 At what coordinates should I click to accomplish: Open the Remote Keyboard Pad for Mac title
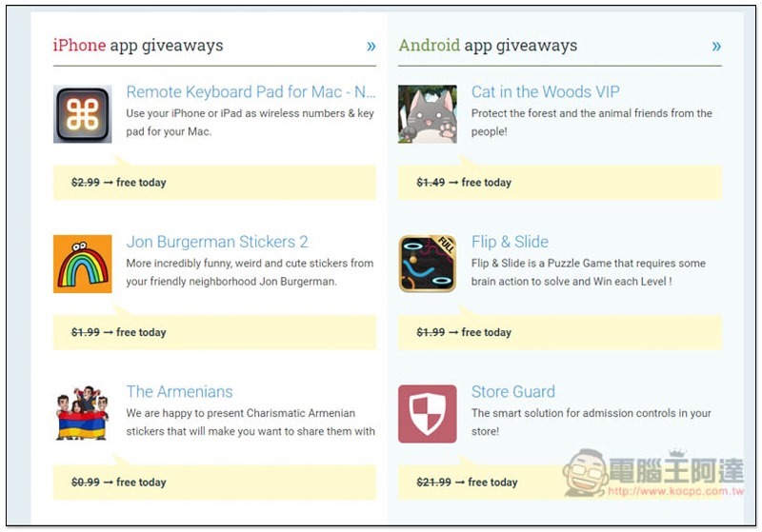click(251, 91)
